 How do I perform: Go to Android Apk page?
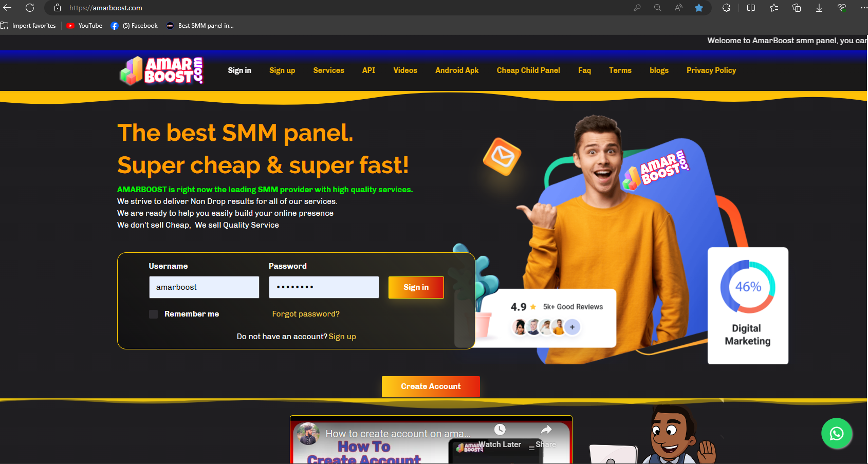pos(457,70)
